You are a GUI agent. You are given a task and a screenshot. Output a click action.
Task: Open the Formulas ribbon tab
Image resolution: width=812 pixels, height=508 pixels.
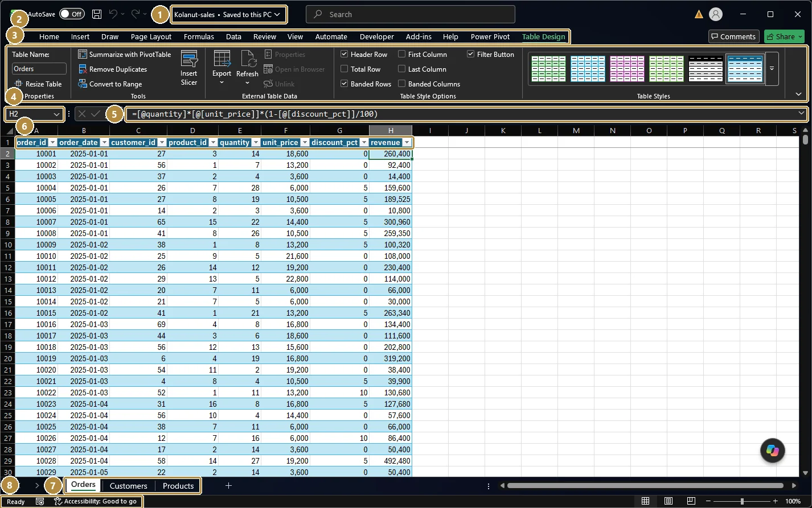[199, 36]
